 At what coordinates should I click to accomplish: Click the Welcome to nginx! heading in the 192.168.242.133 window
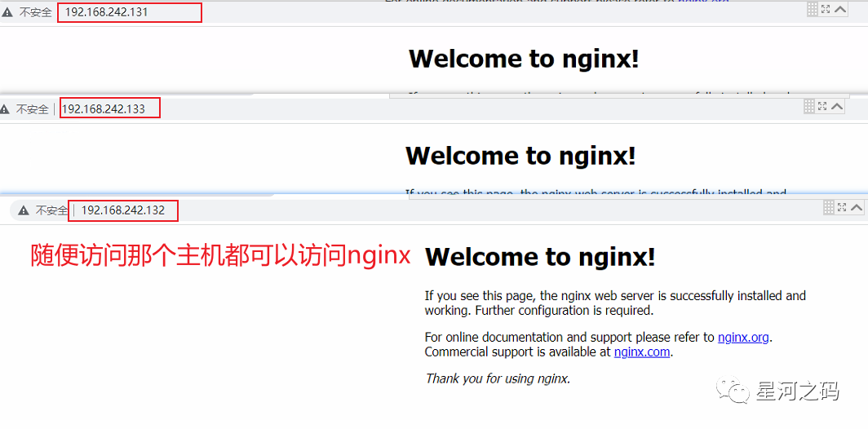point(520,156)
